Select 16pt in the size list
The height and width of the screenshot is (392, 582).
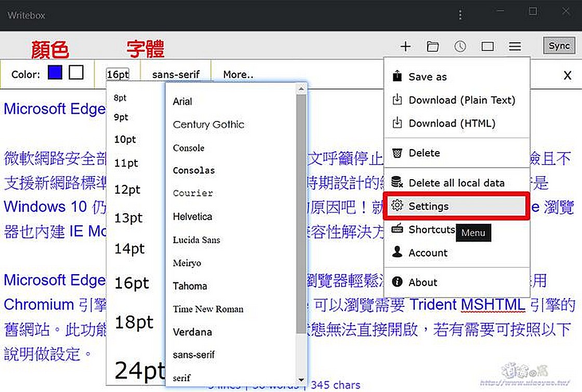(x=132, y=283)
